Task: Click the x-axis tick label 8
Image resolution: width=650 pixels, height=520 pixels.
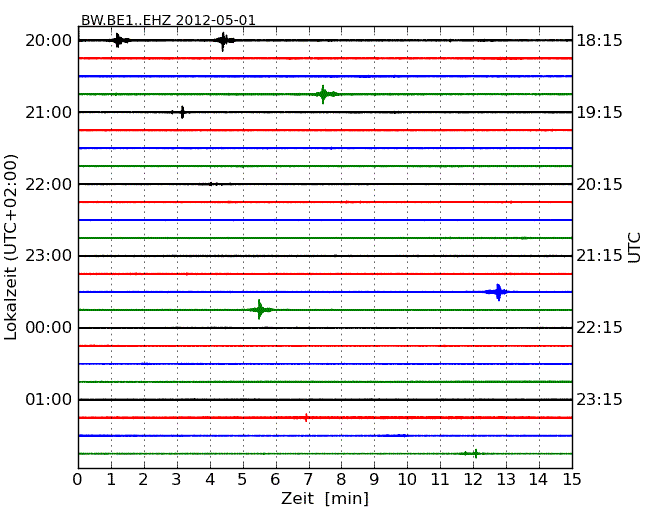Action: [x=341, y=480]
